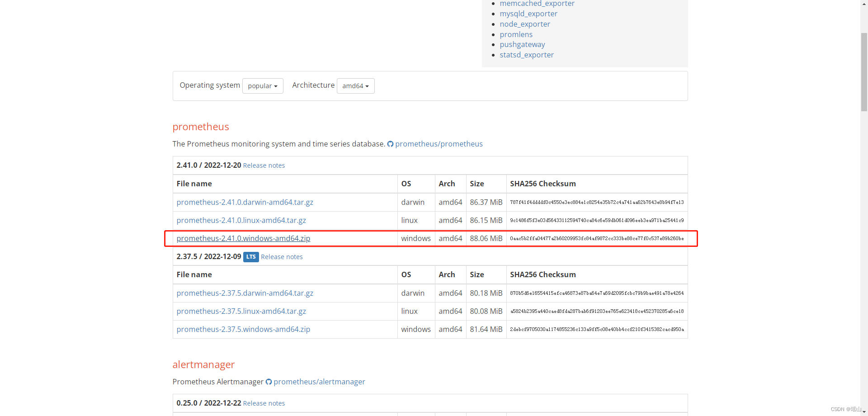Click the 88.06 MiB size cell
Viewport: 868px width, 416px height.
click(x=486, y=238)
